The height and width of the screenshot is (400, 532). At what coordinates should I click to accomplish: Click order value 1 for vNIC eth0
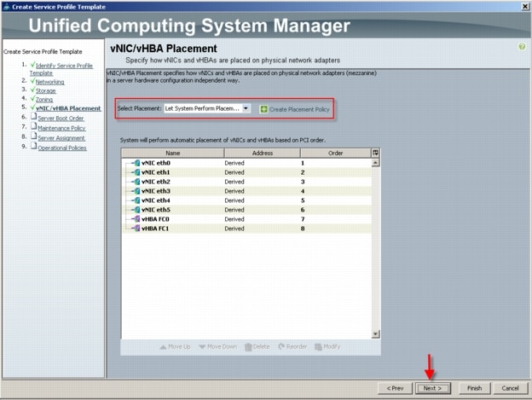tap(303, 163)
